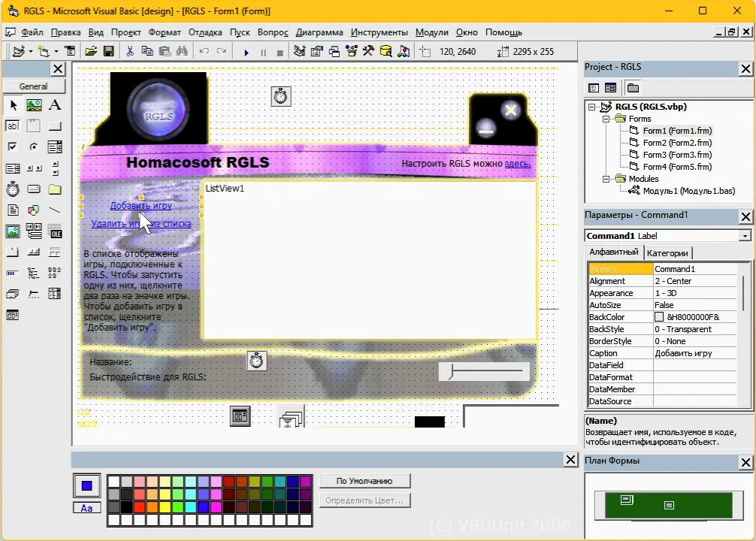Click the Save Project floppy disk icon
The image size is (756, 541).
(108, 52)
